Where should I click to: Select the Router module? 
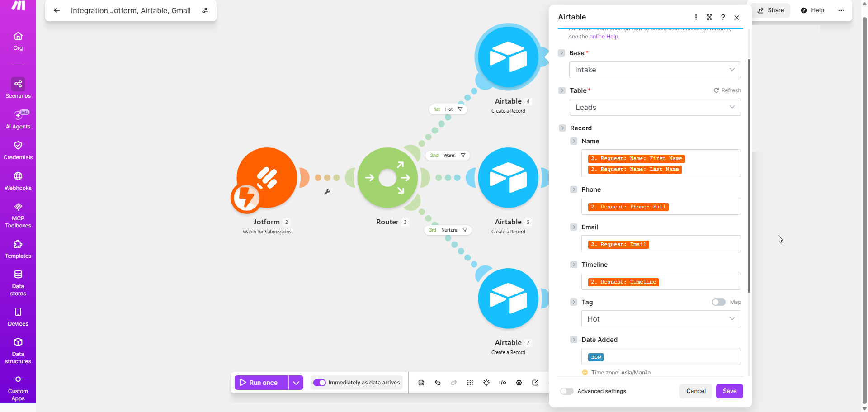[387, 178]
